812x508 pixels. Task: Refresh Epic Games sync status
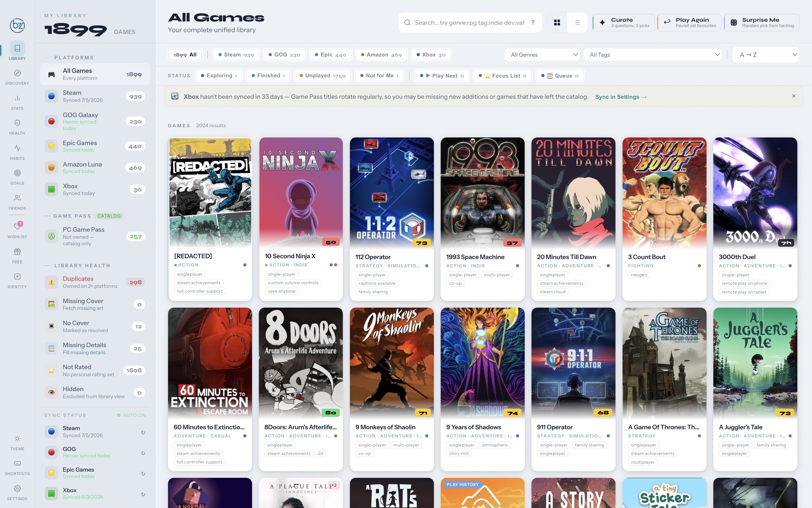(x=143, y=474)
